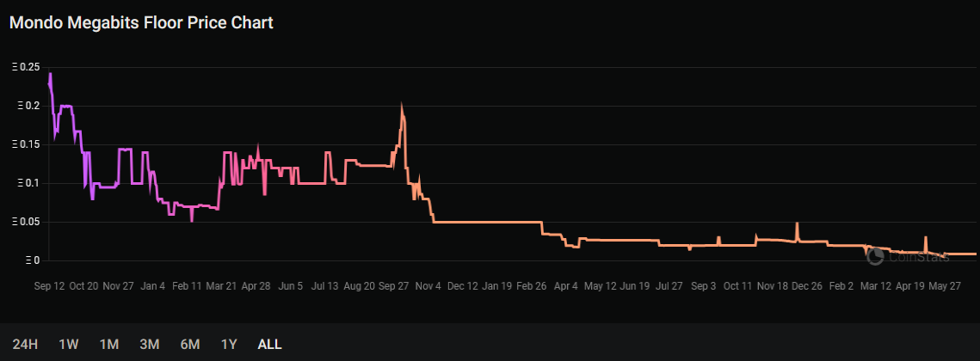Click the Aug 20 date label
Viewport: 980px width, 361px height.
[360, 286]
